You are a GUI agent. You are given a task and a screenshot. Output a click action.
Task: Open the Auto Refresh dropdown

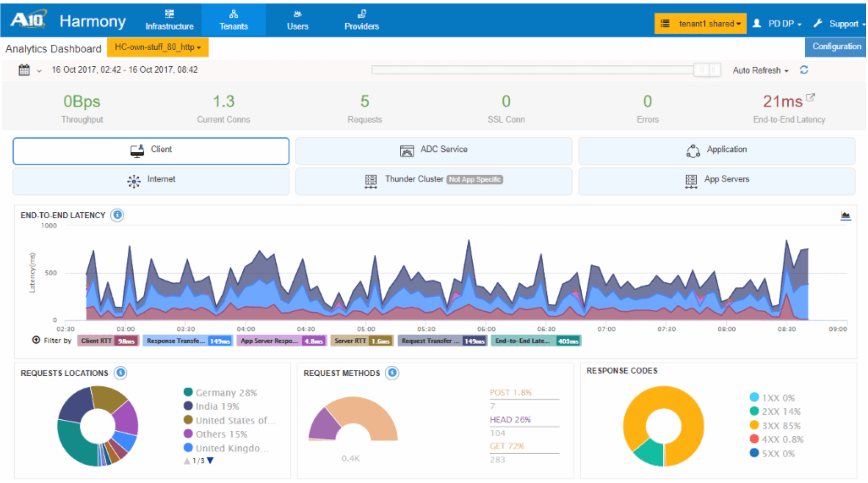[x=760, y=70]
